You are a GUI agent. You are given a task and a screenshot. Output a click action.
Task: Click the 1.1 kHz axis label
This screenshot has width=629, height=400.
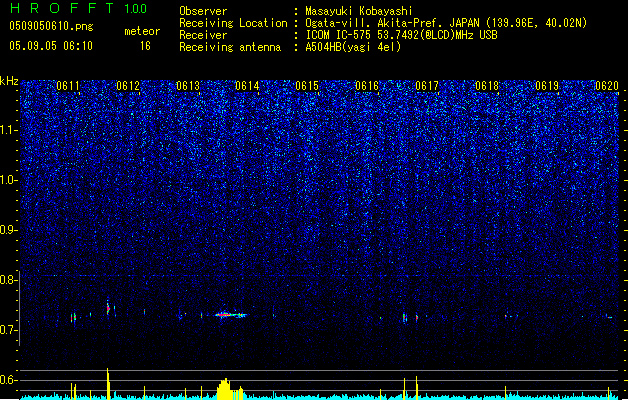[8, 130]
